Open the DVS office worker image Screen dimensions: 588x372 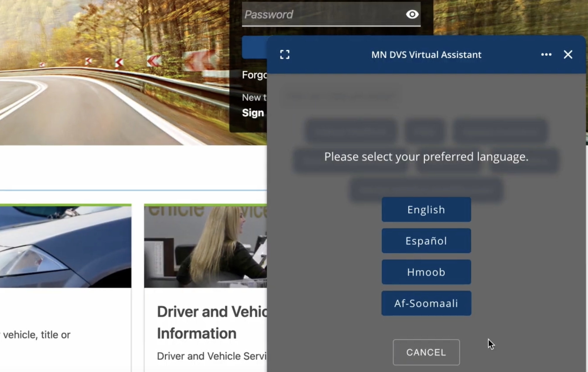pyautogui.click(x=205, y=246)
